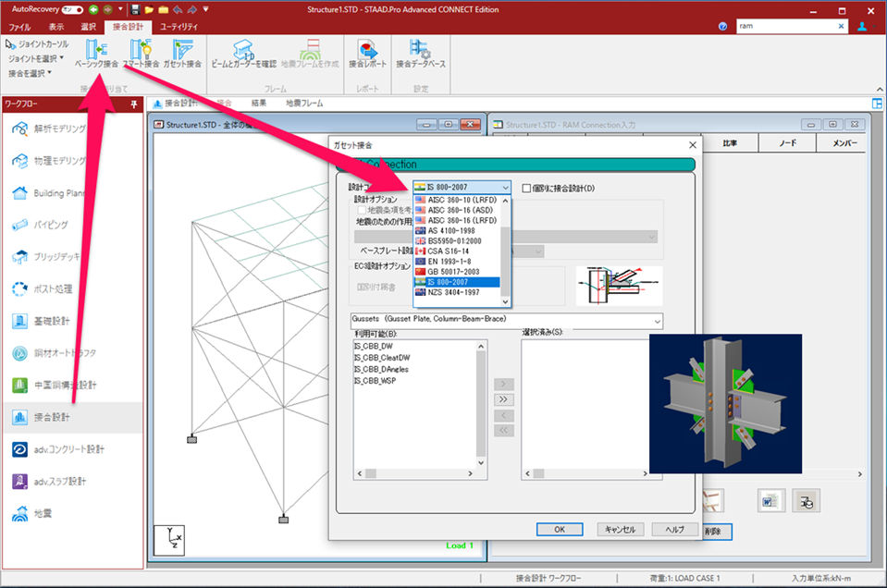Click the closed folder icon in the title bar

[164, 9]
